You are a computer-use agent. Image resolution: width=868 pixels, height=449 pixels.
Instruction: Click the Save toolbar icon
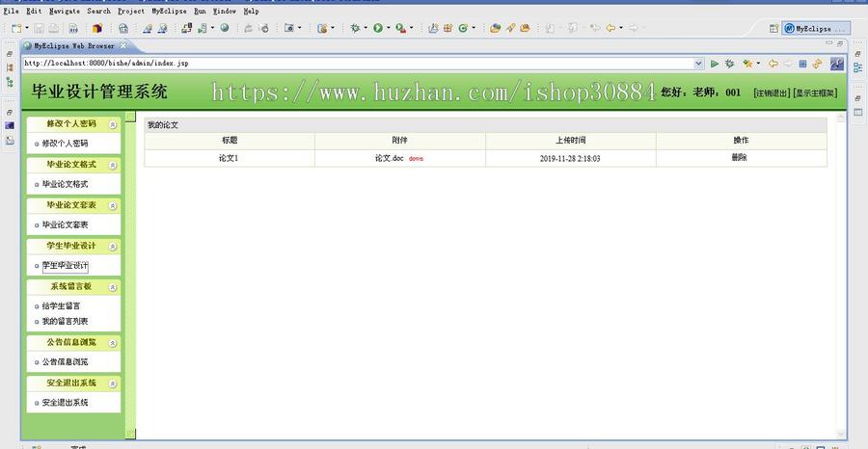pos(39,28)
